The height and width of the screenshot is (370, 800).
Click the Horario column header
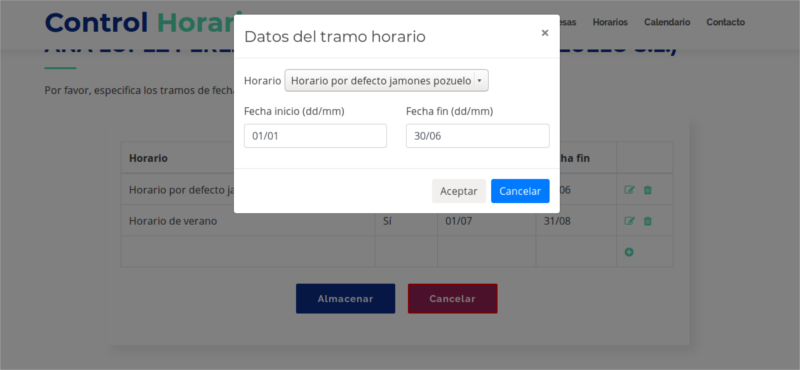point(148,158)
